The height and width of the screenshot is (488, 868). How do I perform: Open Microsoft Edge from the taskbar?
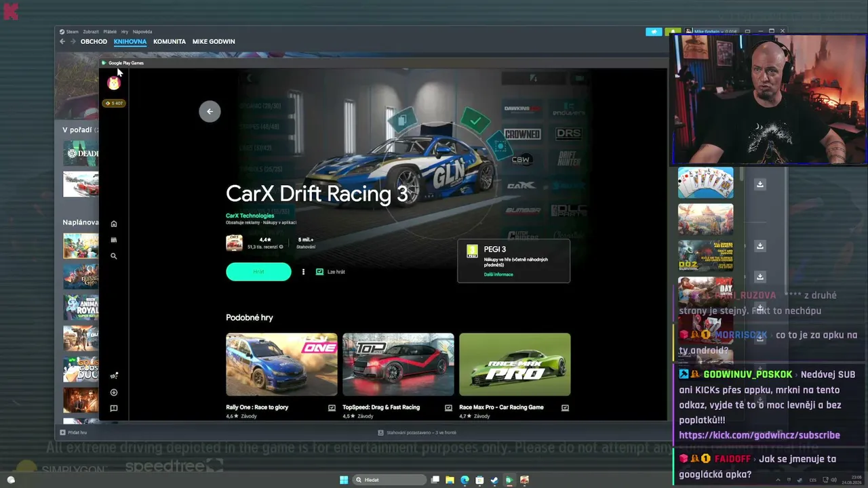[465, 480]
